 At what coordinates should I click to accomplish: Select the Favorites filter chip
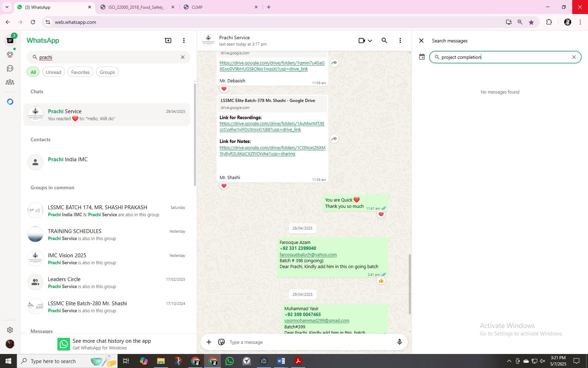[80, 72]
